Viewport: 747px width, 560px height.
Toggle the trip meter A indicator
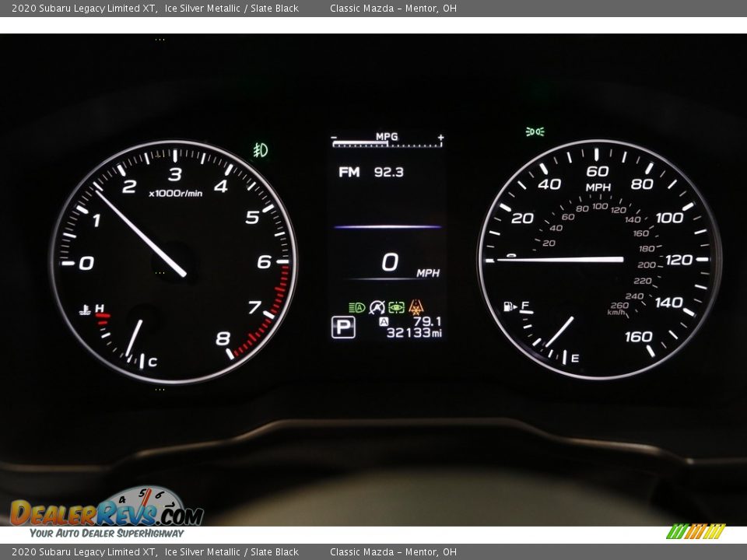(x=384, y=320)
